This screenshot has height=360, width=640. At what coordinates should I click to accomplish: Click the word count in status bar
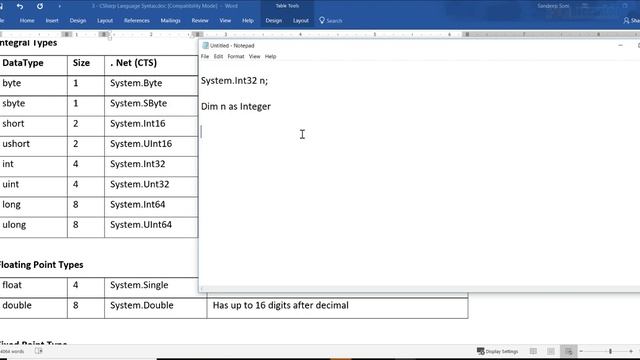tap(12, 351)
